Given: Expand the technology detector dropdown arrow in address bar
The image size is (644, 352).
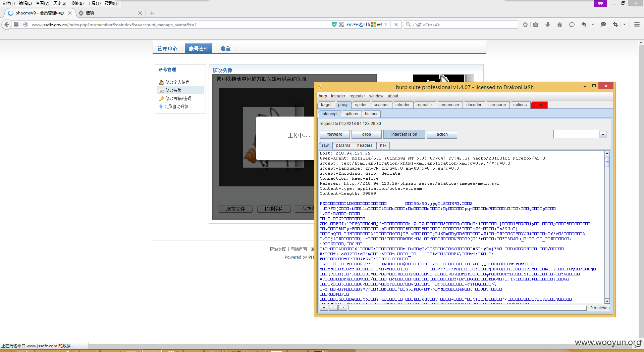Looking at the screenshot, I should tap(386, 25).
